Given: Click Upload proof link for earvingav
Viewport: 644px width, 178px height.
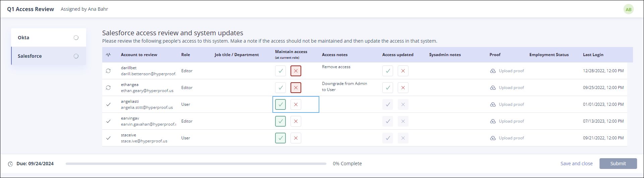Looking at the screenshot, I should pyautogui.click(x=511, y=121).
